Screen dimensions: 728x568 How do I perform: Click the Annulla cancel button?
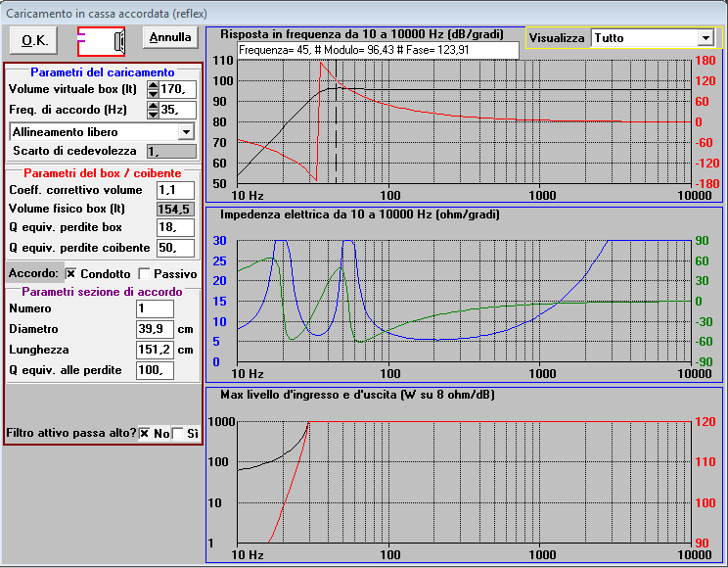coord(170,37)
